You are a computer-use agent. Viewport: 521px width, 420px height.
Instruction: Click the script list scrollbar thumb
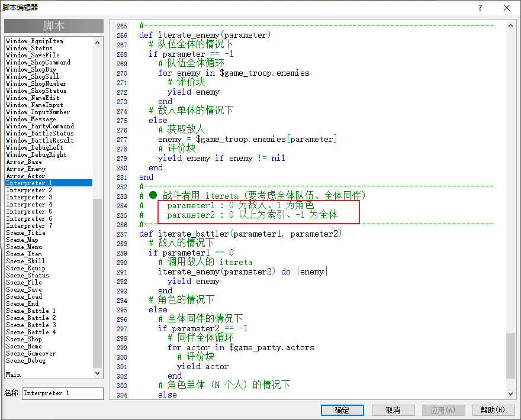pyautogui.click(x=97, y=283)
